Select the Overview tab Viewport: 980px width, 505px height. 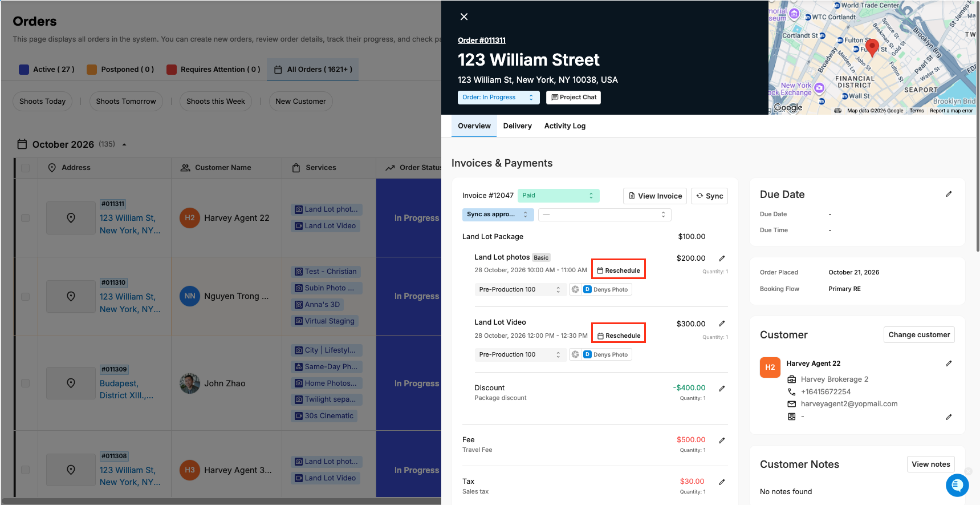474,126
